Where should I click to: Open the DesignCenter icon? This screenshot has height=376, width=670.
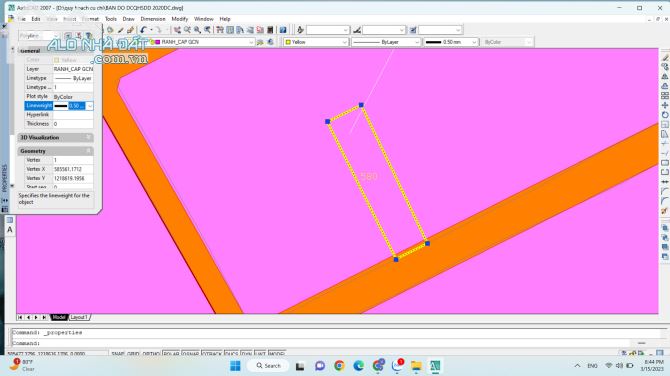[x=230, y=30]
